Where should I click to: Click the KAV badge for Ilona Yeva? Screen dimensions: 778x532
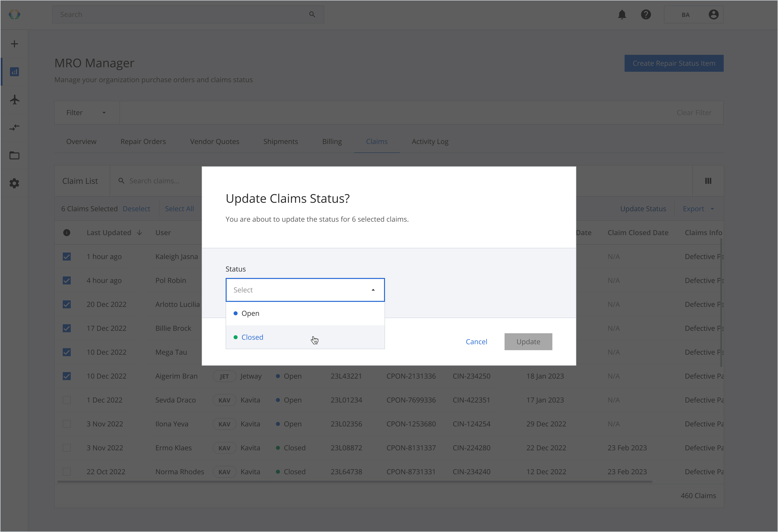click(x=224, y=424)
